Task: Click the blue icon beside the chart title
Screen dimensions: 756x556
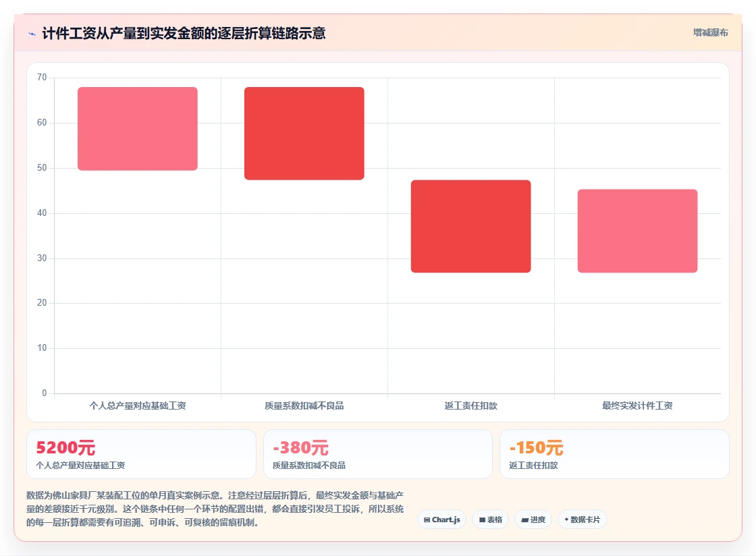Action: click(32, 34)
